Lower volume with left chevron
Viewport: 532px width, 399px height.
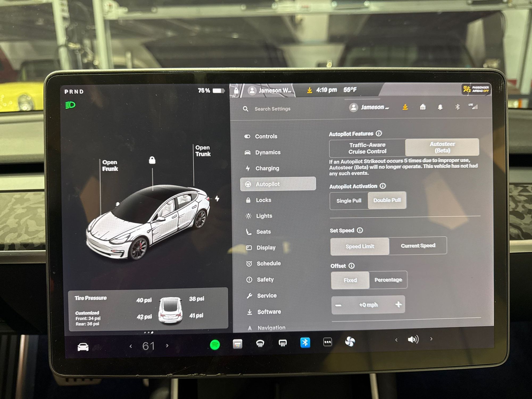tap(396, 340)
